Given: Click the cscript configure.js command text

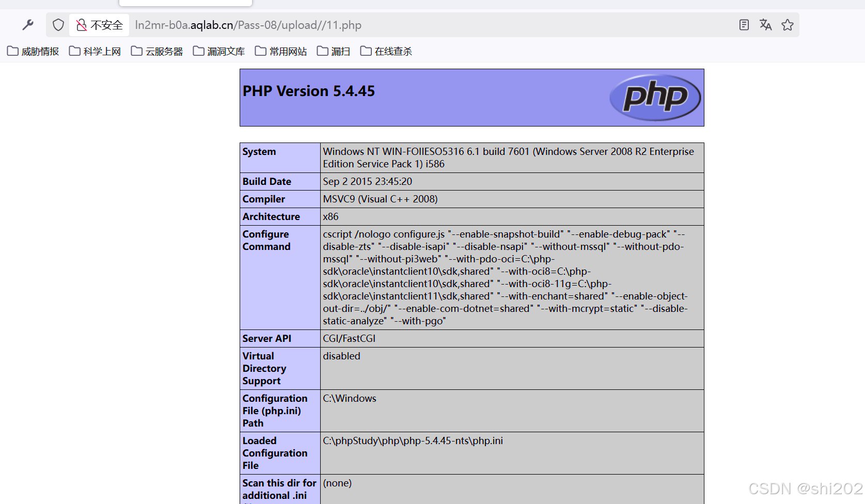Looking at the screenshot, I should point(506,278).
